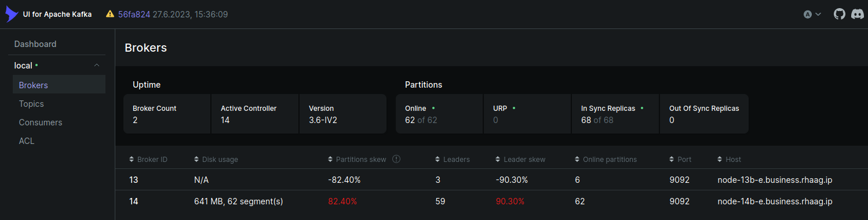
Task: Open broker 13 row details
Action: pos(491,180)
